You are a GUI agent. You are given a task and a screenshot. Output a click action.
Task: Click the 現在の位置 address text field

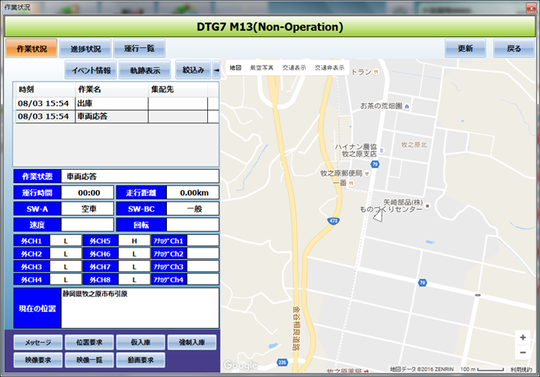[140, 308]
